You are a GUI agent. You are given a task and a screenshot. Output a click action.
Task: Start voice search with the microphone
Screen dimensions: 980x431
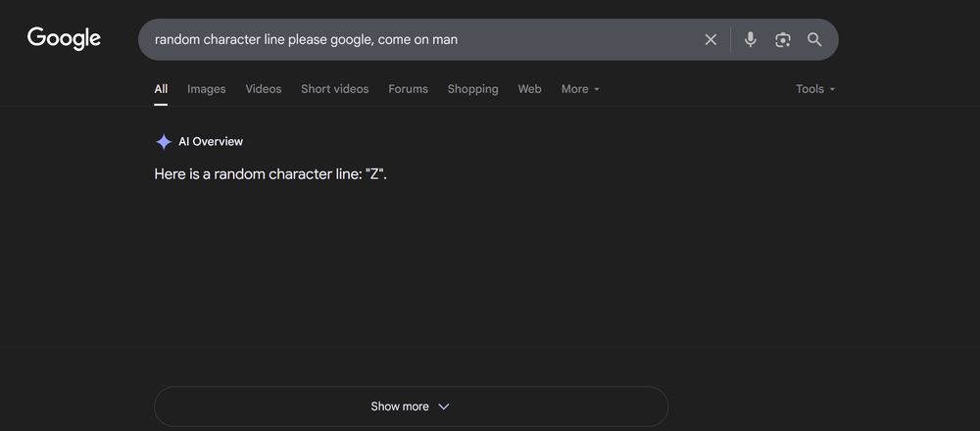point(750,39)
